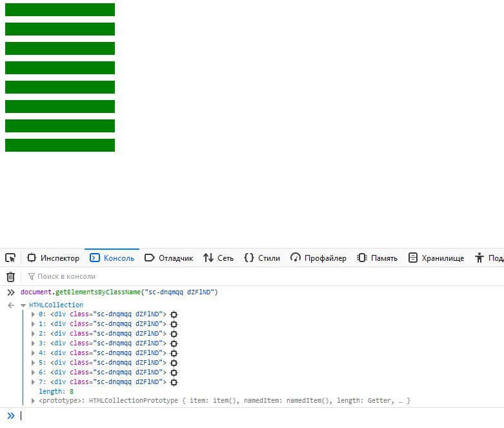Activate the element picker tool

coord(10,258)
